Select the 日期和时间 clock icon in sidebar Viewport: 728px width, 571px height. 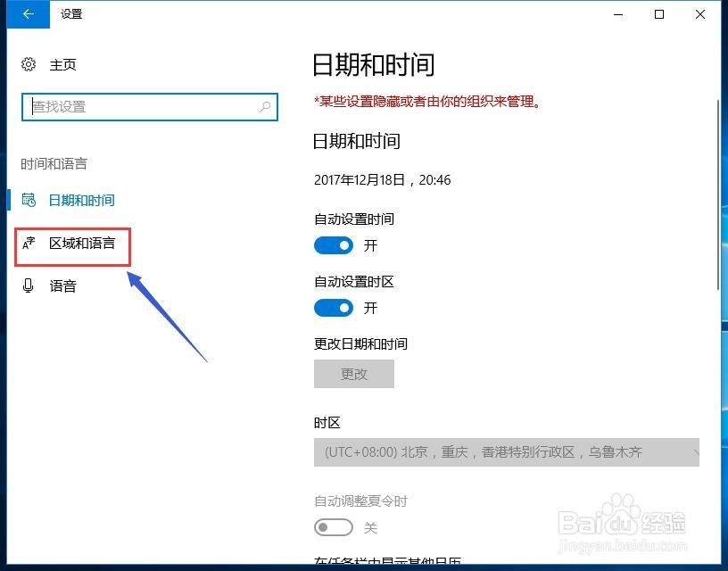tap(29, 200)
